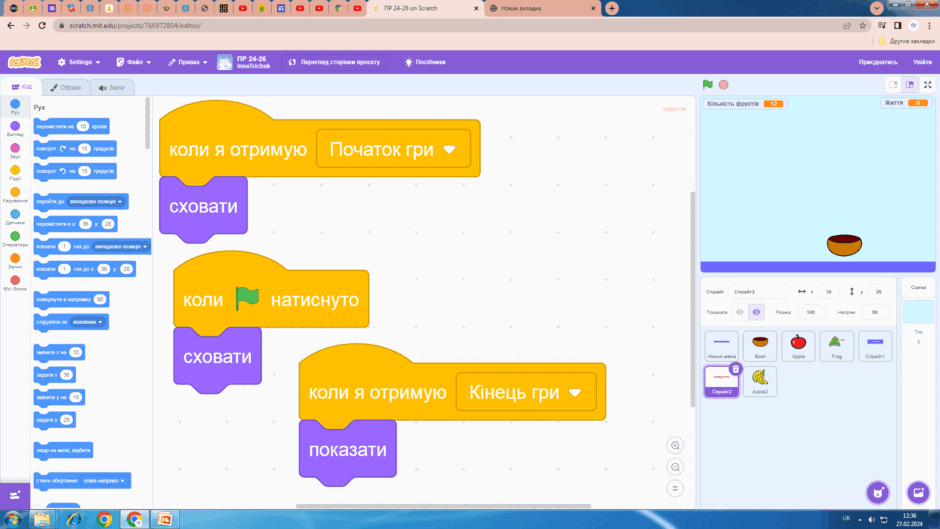
Task: Click the green flag to start project
Action: pyautogui.click(x=707, y=85)
